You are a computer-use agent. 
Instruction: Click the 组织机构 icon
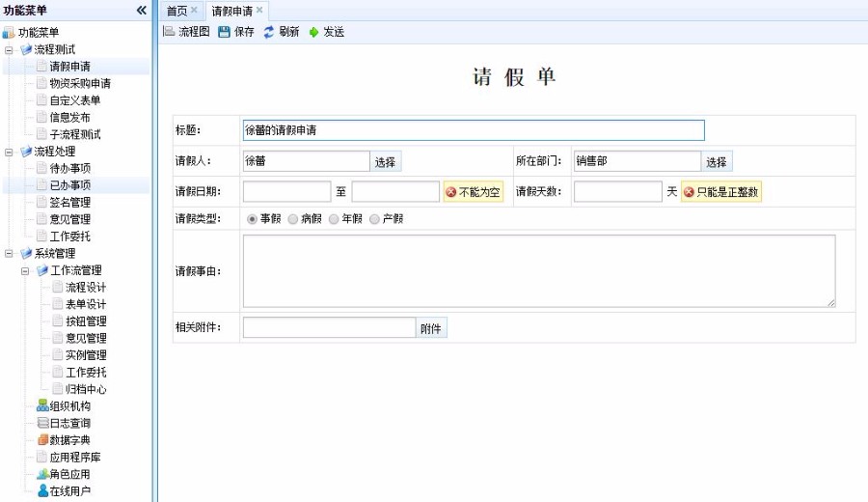coord(42,406)
